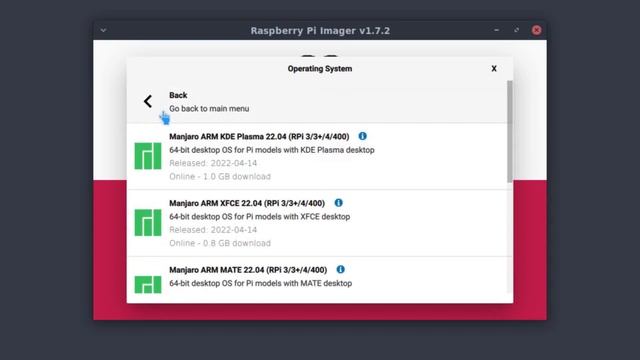Click Manjaro logo beside MATE entry
The height and width of the screenshot is (360, 640).
coord(148,284)
